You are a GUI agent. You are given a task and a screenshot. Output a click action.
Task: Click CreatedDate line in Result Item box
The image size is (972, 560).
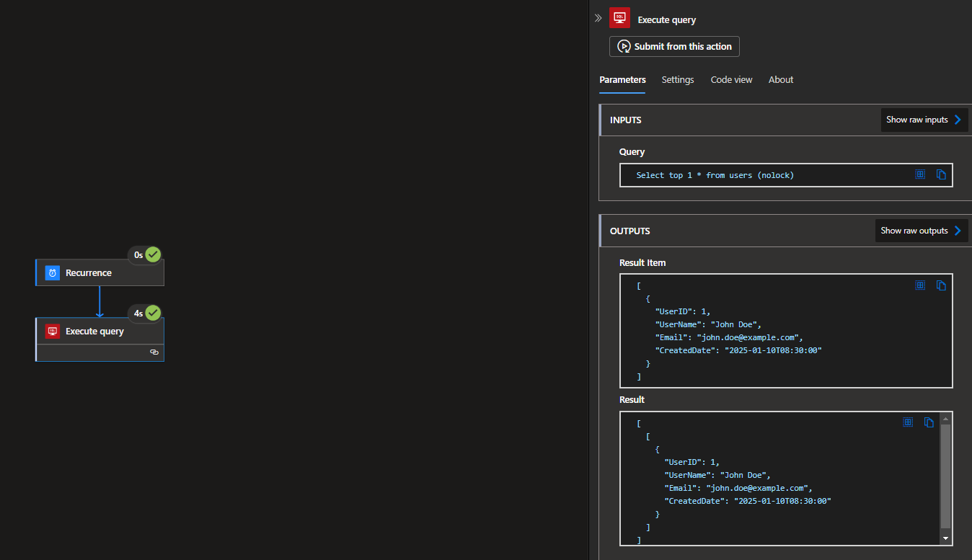[738, 350]
